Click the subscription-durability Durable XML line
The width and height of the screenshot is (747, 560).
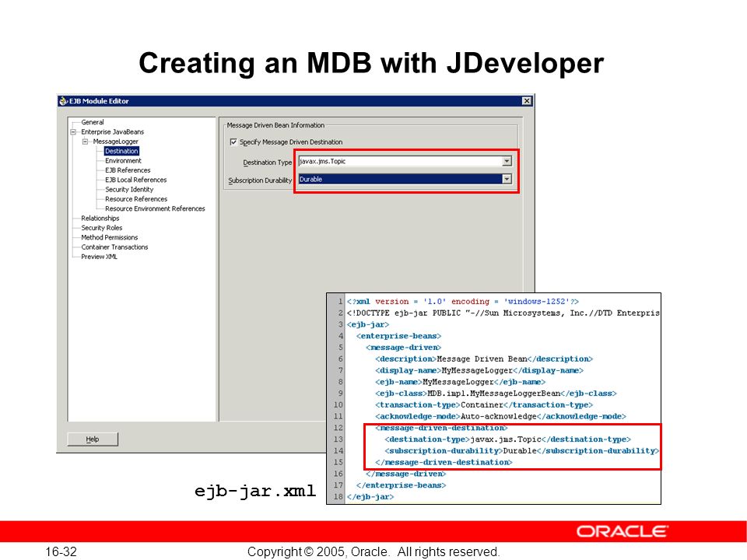point(522,450)
